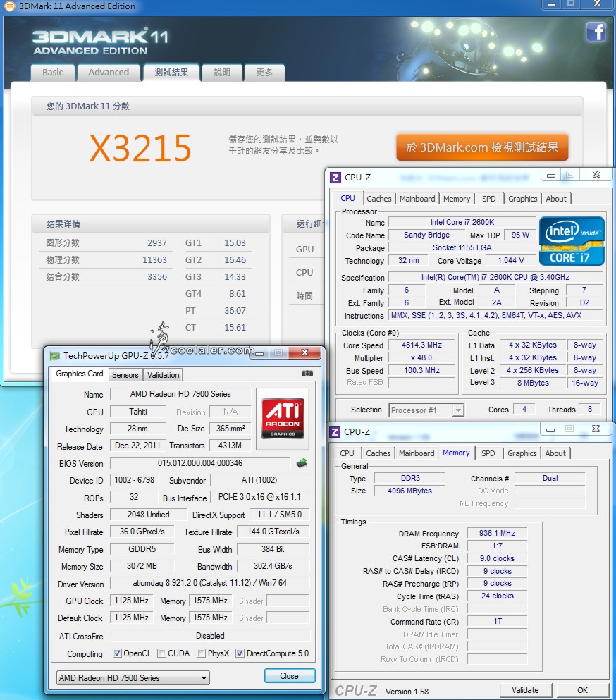The height and width of the screenshot is (700, 616).
Task: Open Caches tab in lower CPU-Z window
Action: pos(378,453)
